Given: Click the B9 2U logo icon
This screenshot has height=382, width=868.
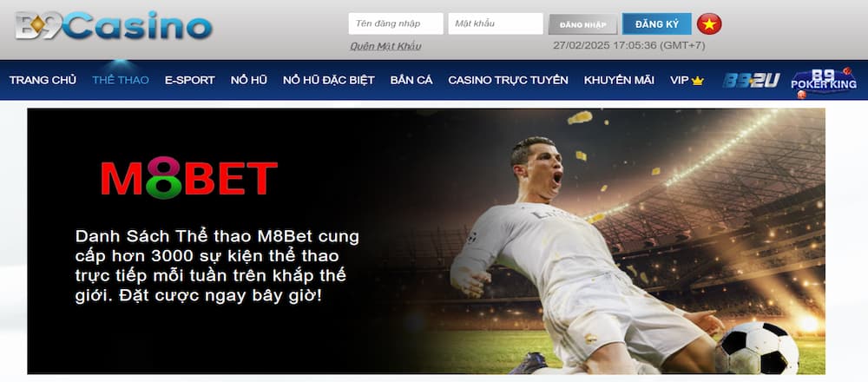Looking at the screenshot, I should pyautogui.click(x=752, y=81).
